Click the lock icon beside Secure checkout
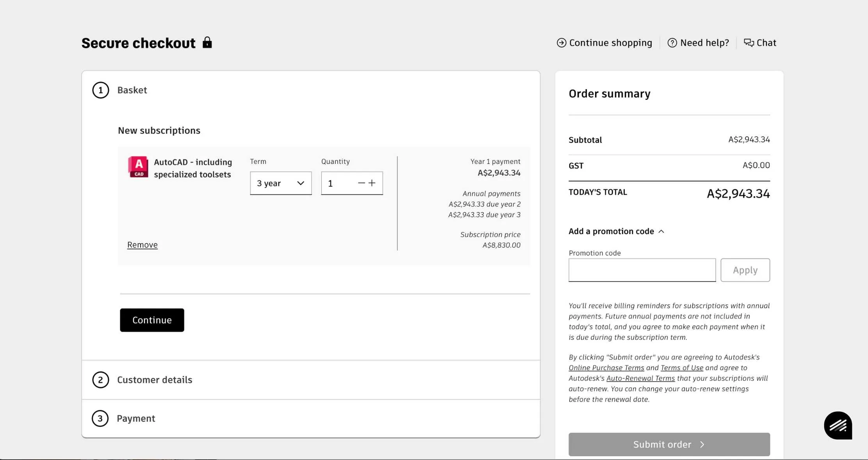Viewport: 868px width, 460px height. point(207,42)
